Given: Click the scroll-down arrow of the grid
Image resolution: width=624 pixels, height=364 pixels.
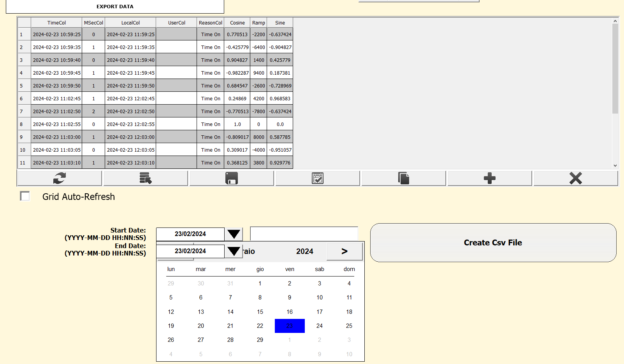Looking at the screenshot, I should point(615,165).
